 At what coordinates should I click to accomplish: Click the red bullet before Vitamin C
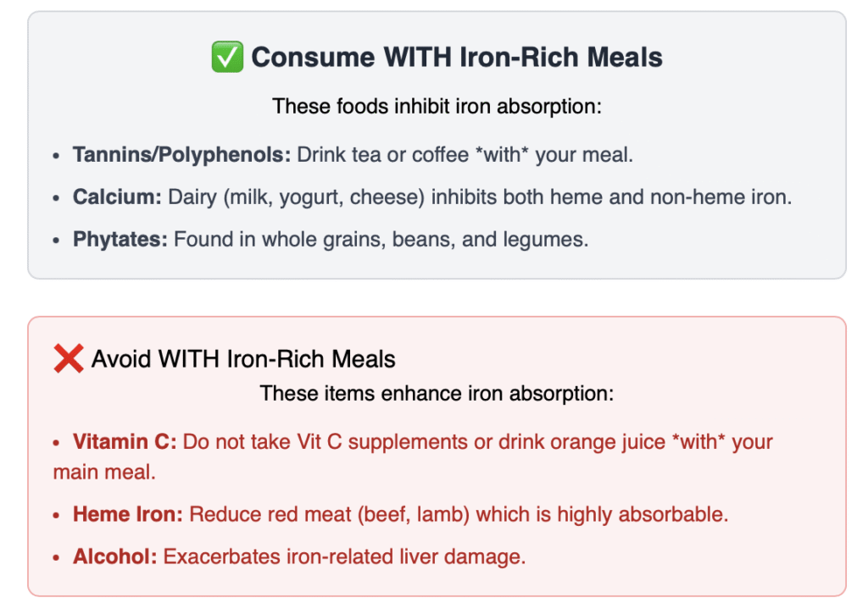click(x=57, y=444)
